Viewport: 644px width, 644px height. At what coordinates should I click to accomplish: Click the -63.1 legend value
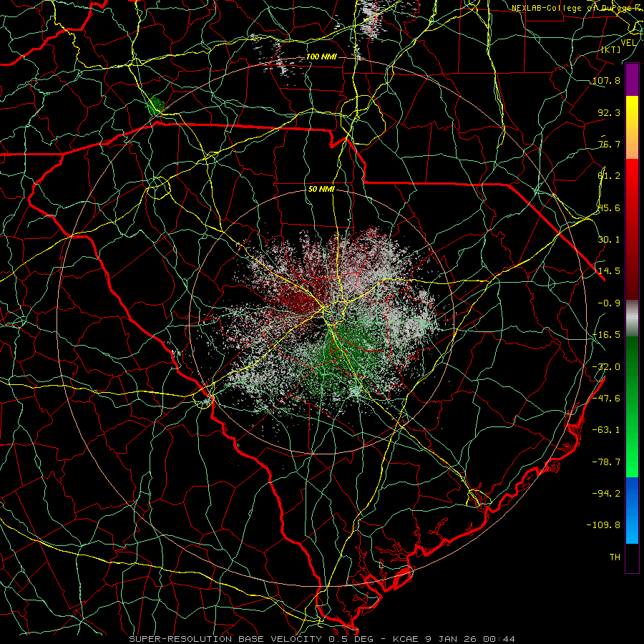pyautogui.click(x=606, y=429)
